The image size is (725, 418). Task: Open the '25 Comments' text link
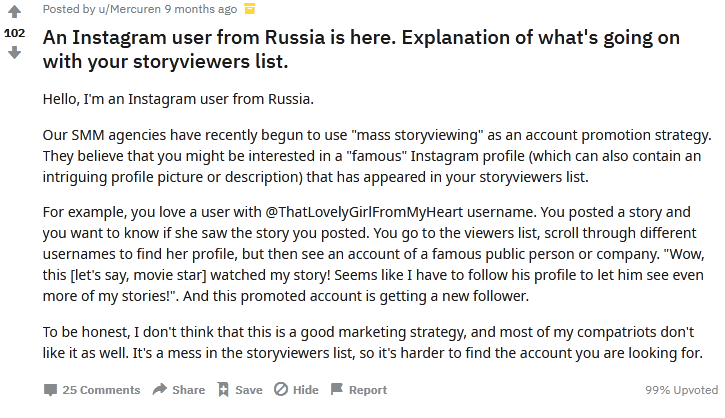point(101,390)
